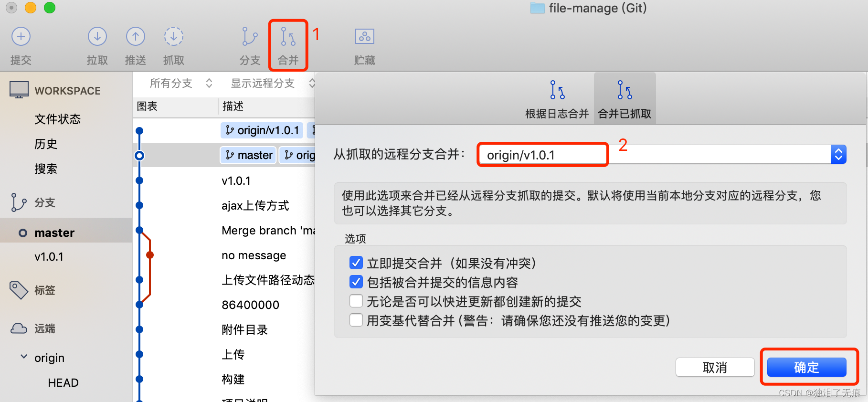Uncheck 包括被合并提交的信息内容 checkbox
868x402 pixels.
tap(356, 282)
